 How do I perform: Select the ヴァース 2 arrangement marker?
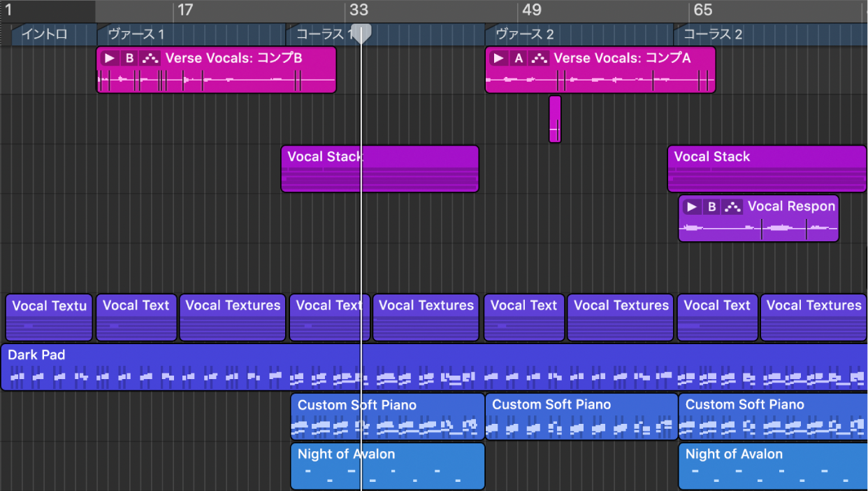(524, 34)
